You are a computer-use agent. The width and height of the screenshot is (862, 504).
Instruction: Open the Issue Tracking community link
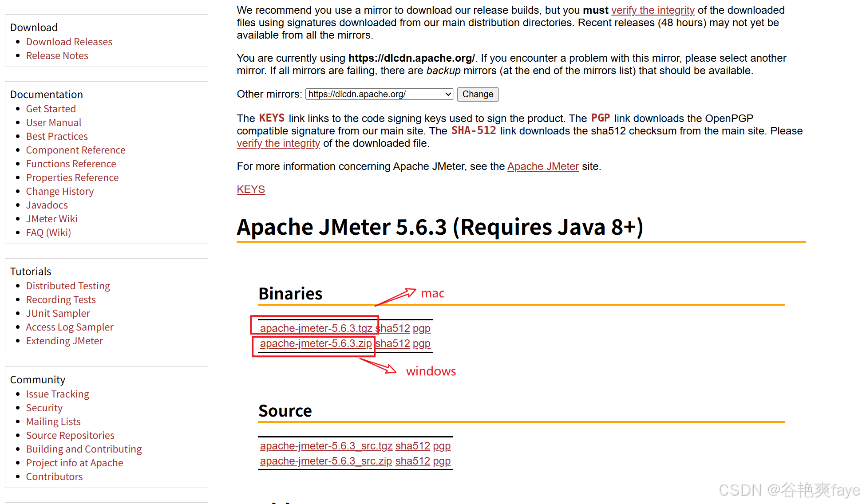click(x=58, y=394)
